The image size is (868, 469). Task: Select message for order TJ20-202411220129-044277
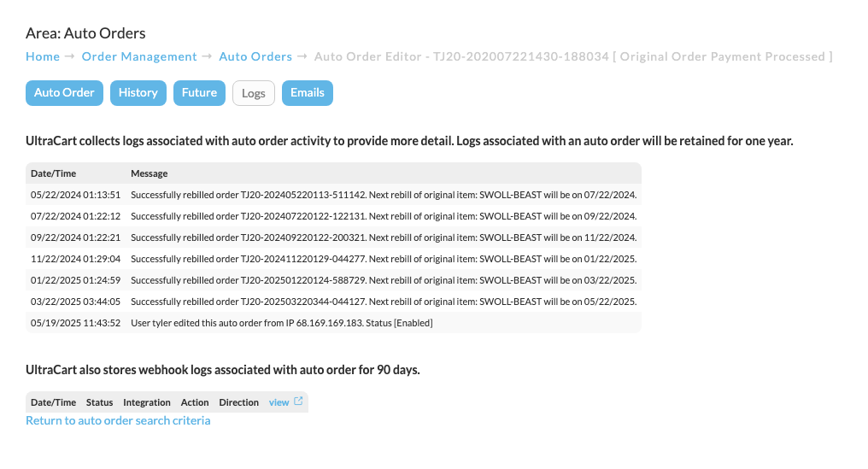point(384,259)
